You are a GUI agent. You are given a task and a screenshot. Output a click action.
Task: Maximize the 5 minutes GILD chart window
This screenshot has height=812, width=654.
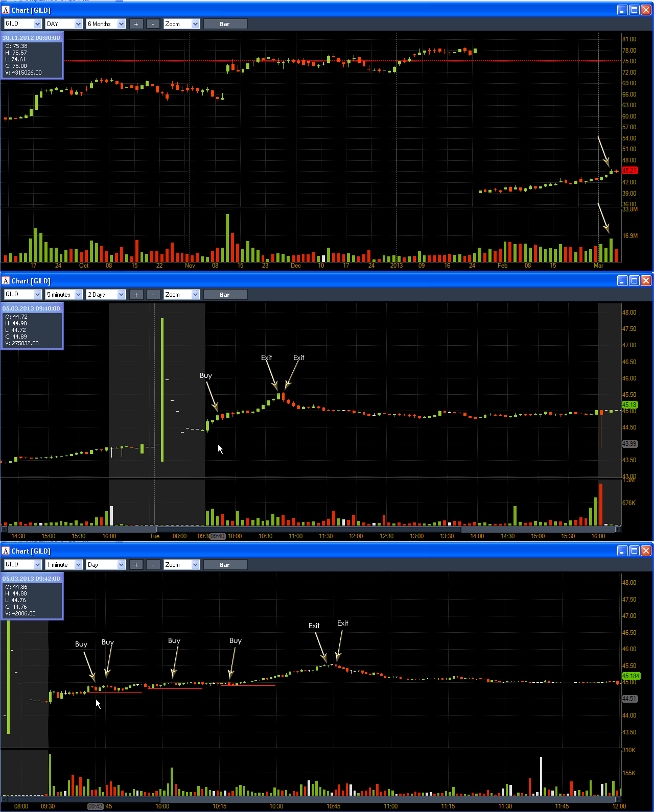(634, 281)
